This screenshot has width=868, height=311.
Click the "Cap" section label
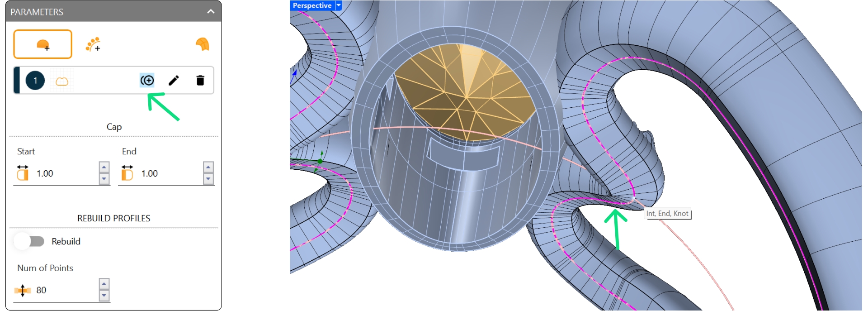click(114, 127)
